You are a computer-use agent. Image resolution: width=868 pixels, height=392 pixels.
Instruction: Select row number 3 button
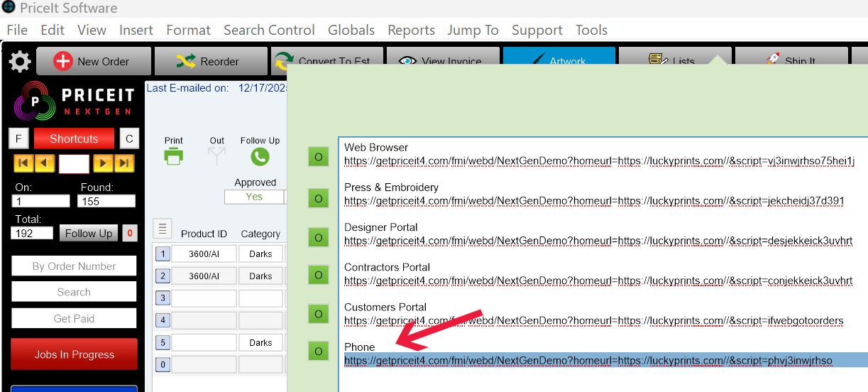click(163, 298)
